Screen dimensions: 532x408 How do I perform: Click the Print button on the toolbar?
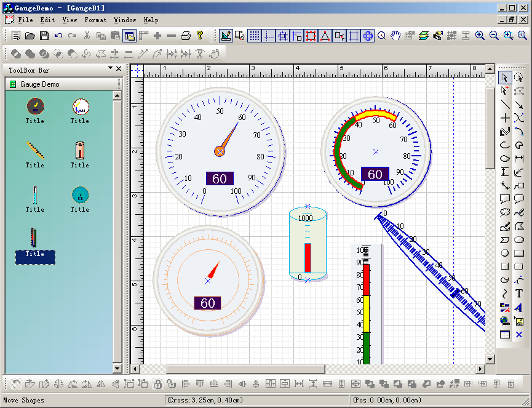(186, 35)
